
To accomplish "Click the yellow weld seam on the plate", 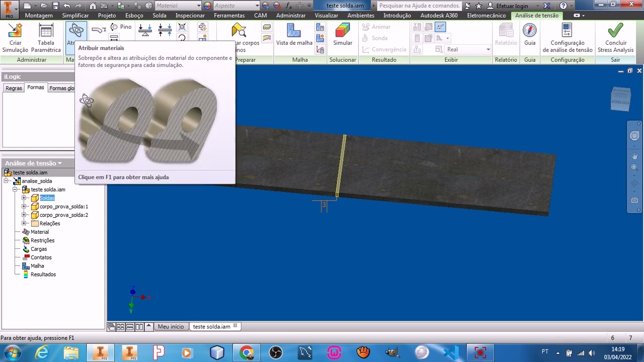I will point(341,166).
